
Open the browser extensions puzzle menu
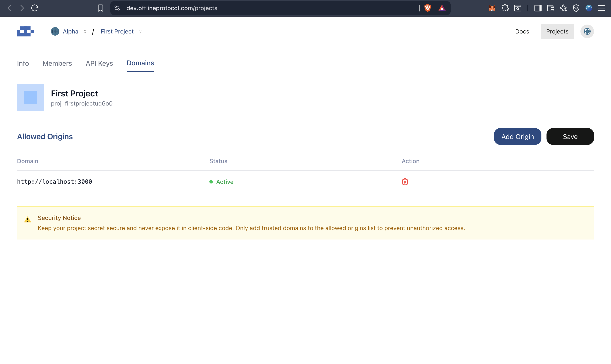505,8
